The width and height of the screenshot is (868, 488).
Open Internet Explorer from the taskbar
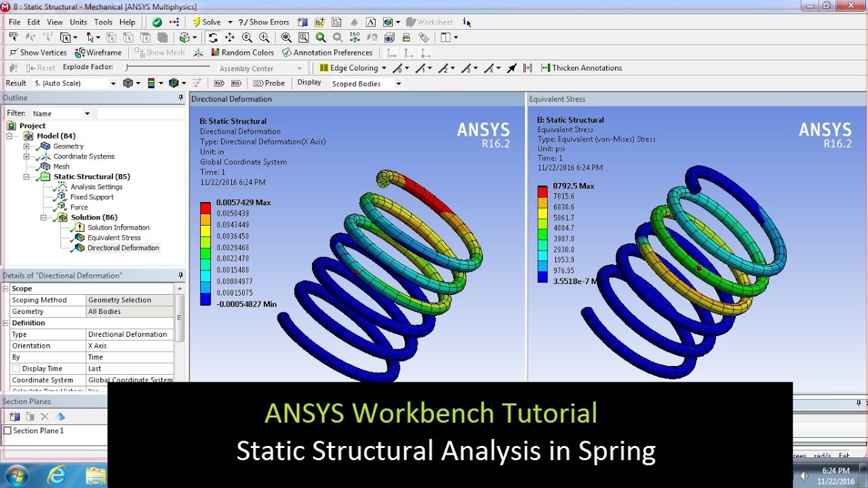pos(57,474)
